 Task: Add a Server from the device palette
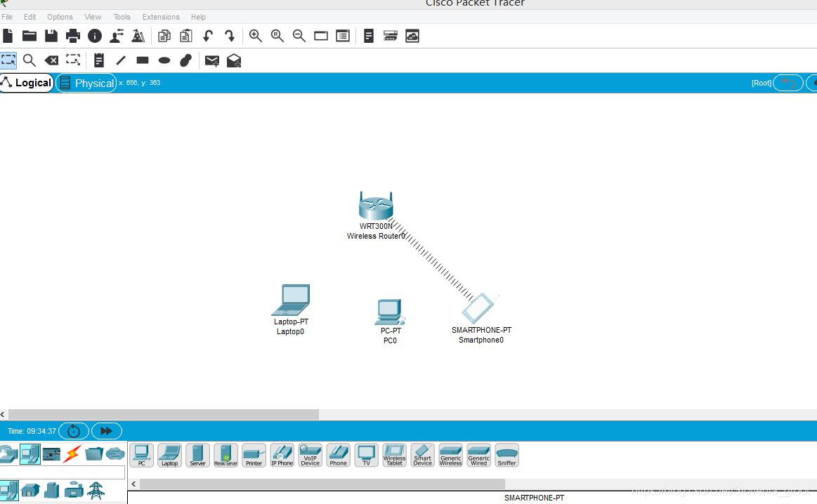(x=197, y=455)
